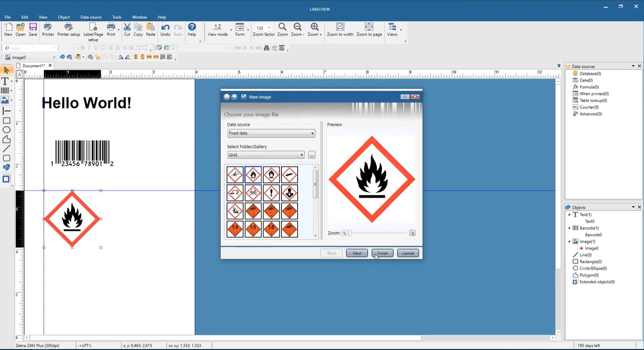Image resolution: width=644 pixels, height=350 pixels.
Task: Toggle the object lock padlock
Action: click(97, 57)
